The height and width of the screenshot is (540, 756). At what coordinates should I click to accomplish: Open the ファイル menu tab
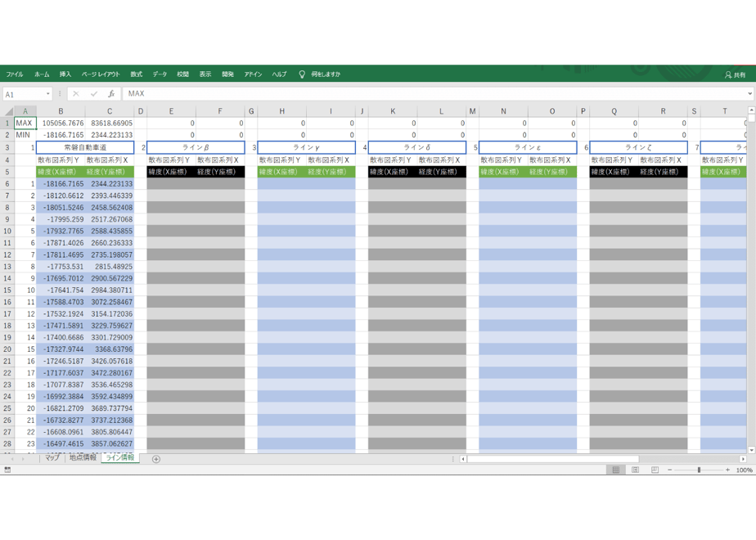[15, 74]
